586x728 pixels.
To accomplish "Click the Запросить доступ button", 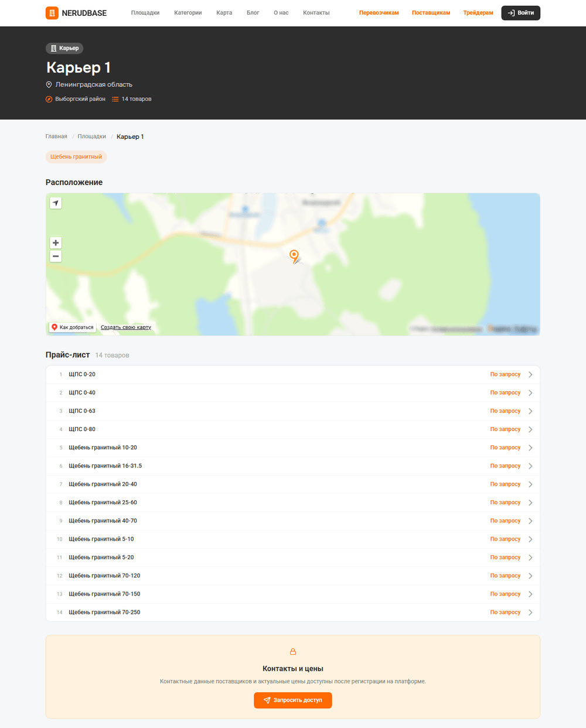I will (x=293, y=700).
